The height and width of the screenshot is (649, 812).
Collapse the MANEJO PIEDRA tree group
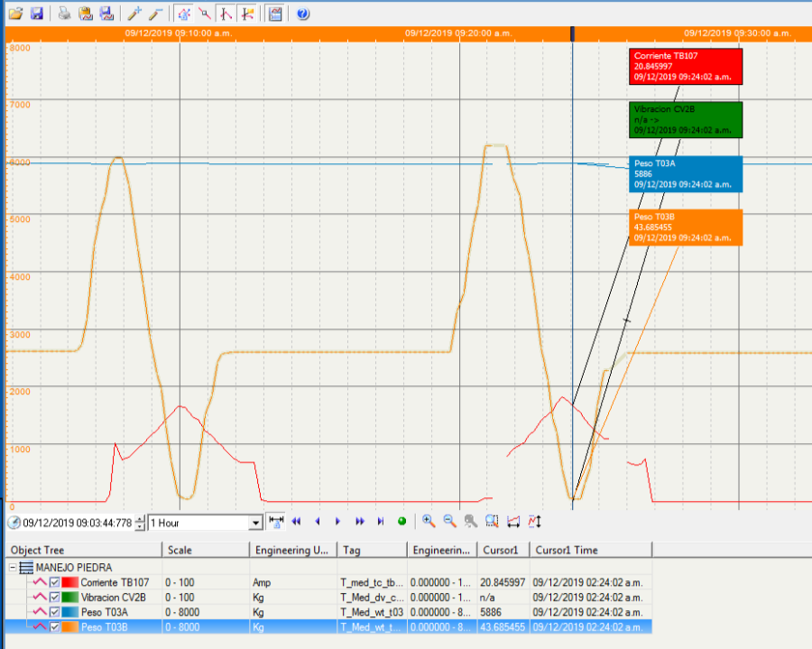click(13, 568)
